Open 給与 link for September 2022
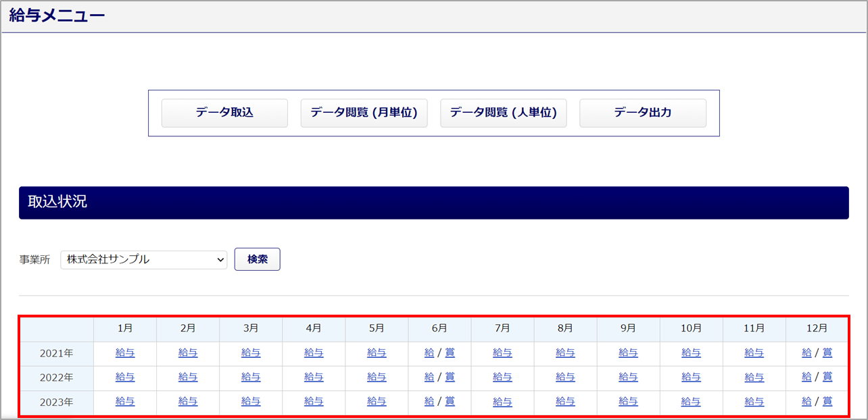Viewport: 868px width, 420px height. click(628, 377)
